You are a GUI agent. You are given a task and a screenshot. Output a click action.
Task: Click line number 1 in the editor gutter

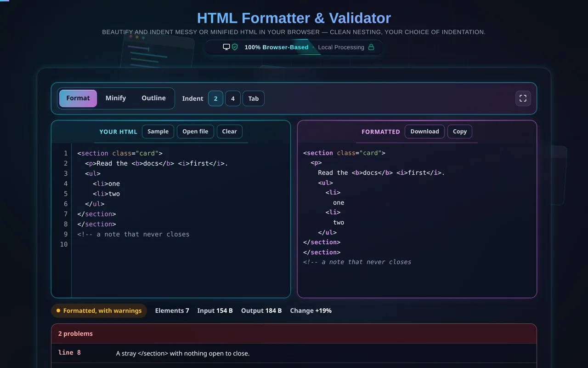[x=66, y=153]
